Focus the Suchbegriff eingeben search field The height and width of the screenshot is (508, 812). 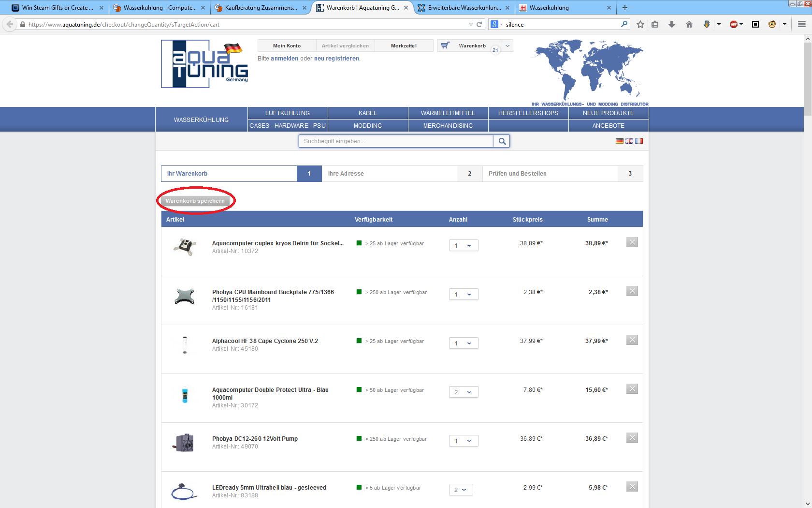[x=396, y=141]
